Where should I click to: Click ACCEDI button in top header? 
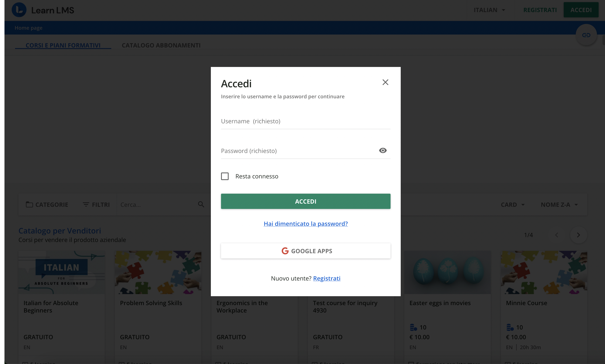(x=581, y=10)
